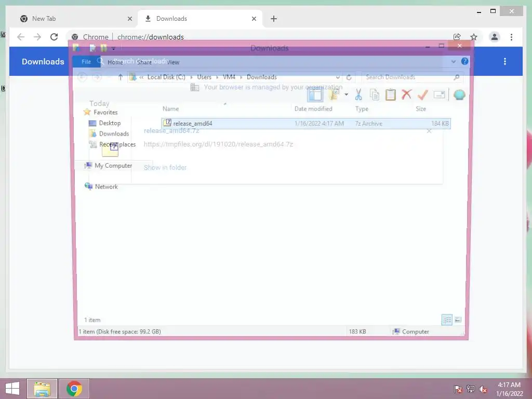Viewport: 532px width, 399px height.
Task: Reload the Chrome page
Action: 54,37
